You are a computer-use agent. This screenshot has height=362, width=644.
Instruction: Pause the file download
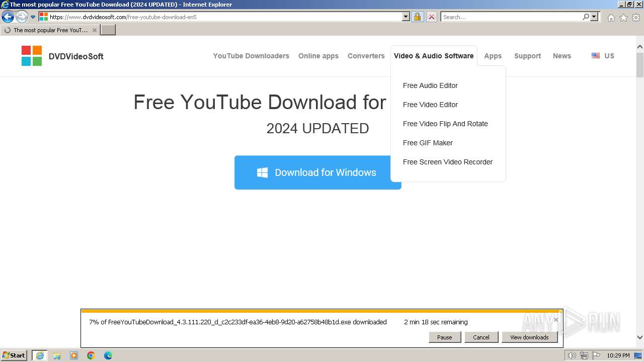coord(445,337)
